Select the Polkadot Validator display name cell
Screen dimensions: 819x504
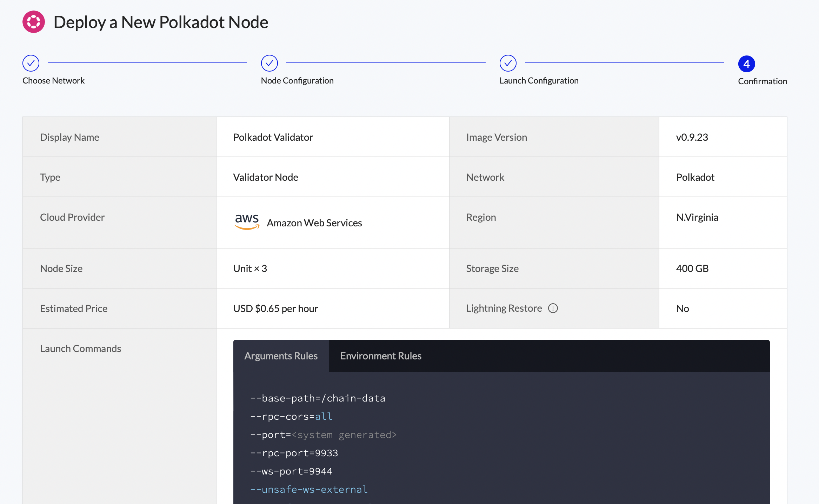(273, 137)
